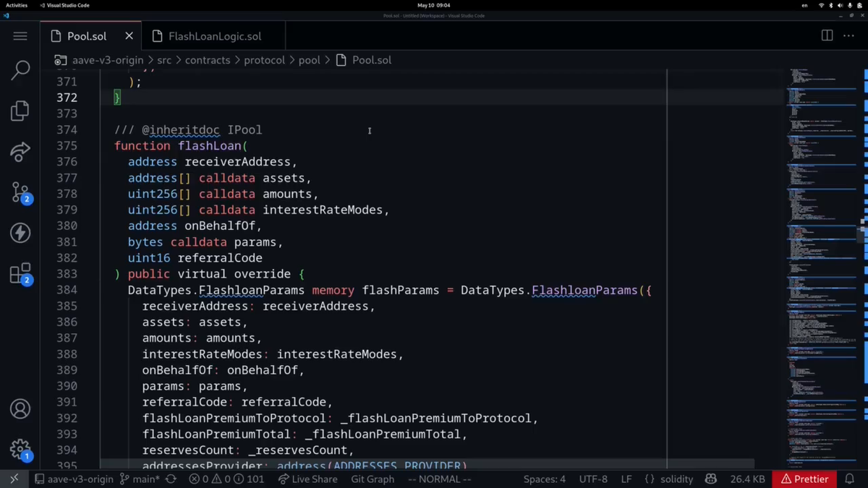Click the microphone icon in system tray
Screen dimensions: 868x488
tap(850, 5)
